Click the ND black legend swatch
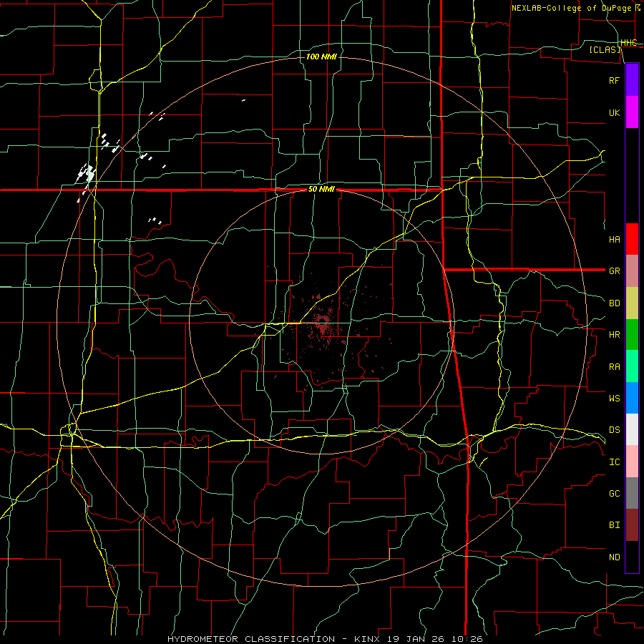Viewport: 644px width, 644px height. pos(632,557)
